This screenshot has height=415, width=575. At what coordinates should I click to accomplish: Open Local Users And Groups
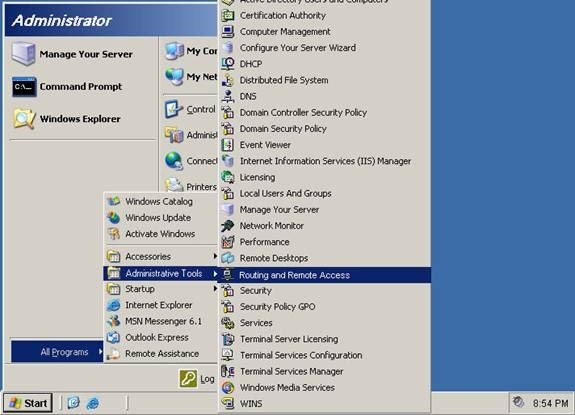pos(325,193)
